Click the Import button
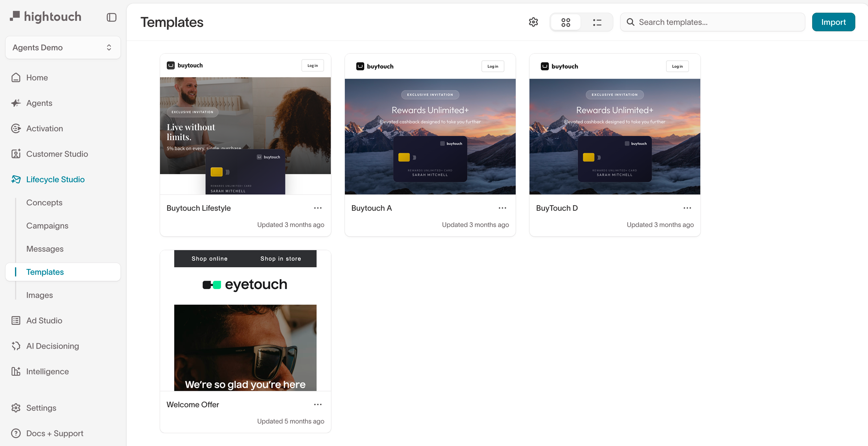868x446 pixels. (833, 22)
